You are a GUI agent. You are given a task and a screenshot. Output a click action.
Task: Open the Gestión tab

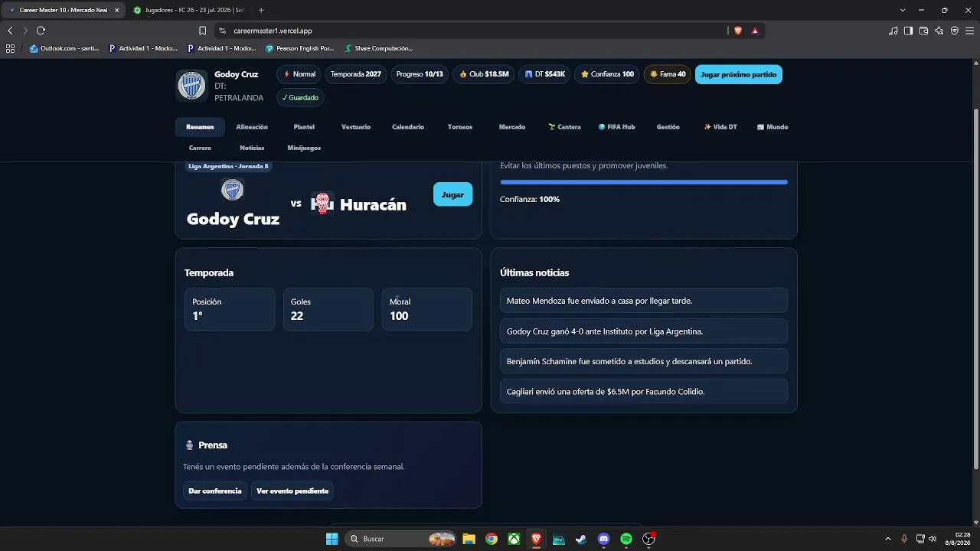click(x=668, y=127)
